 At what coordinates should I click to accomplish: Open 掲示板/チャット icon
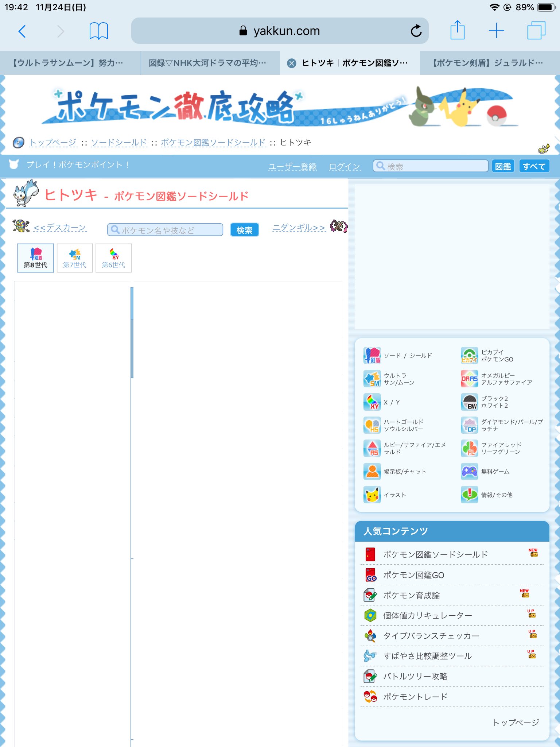click(x=372, y=472)
